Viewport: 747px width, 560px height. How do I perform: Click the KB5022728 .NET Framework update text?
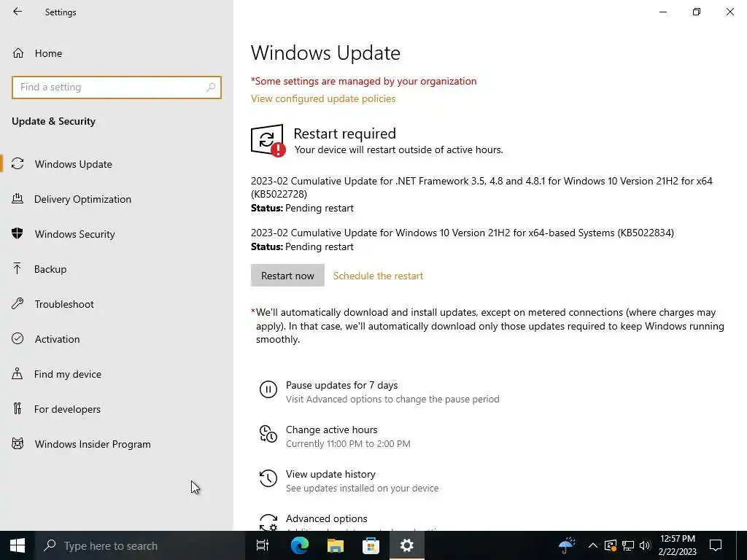pos(481,187)
